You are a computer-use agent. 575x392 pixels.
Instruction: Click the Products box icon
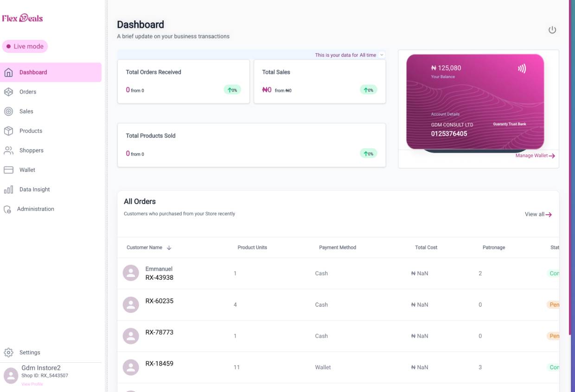click(x=8, y=131)
